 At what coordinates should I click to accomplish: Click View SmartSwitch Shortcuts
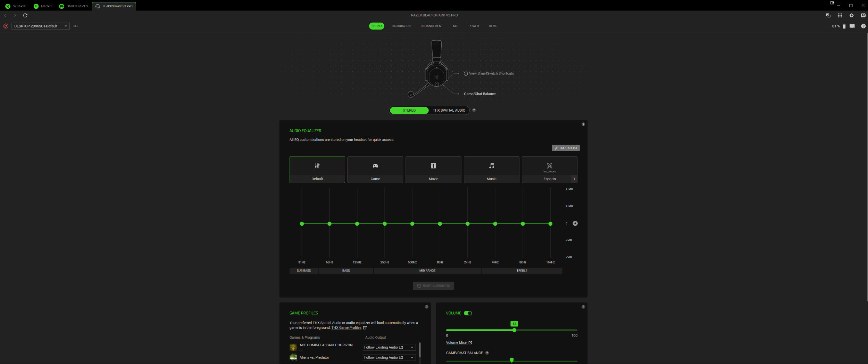(x=491, y=73)
